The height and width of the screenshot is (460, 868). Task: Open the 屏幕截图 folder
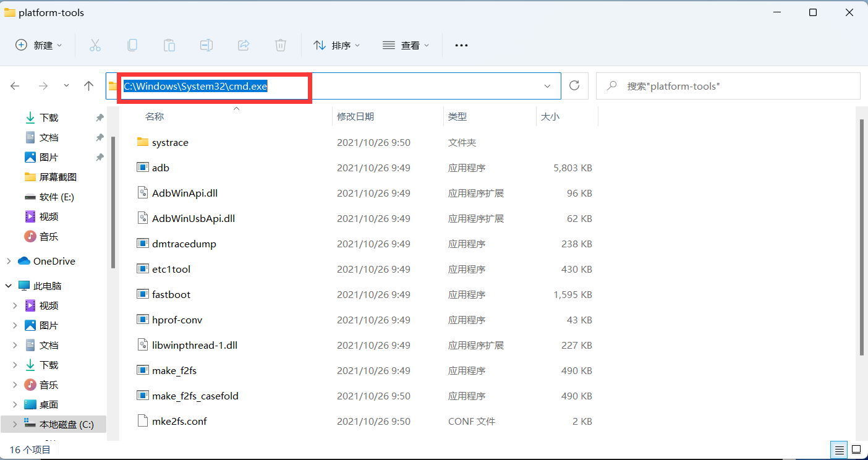pos(58,177)
